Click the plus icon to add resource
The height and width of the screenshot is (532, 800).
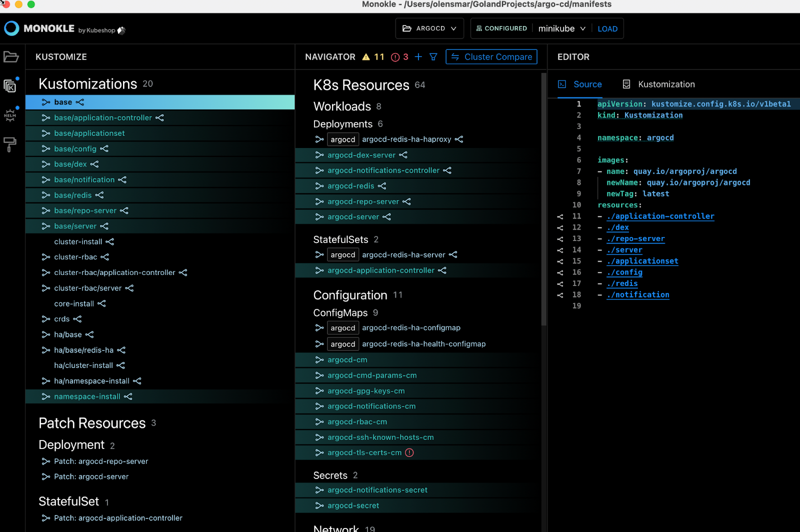click(418, 57)
